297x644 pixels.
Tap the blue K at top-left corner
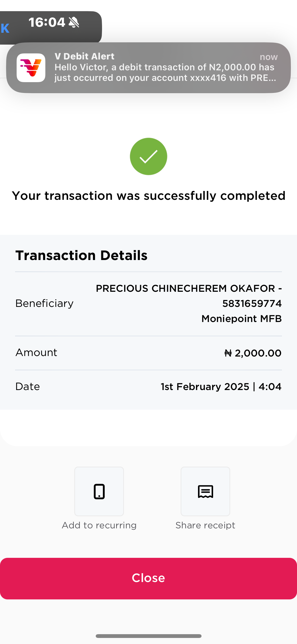click(5, 28)
